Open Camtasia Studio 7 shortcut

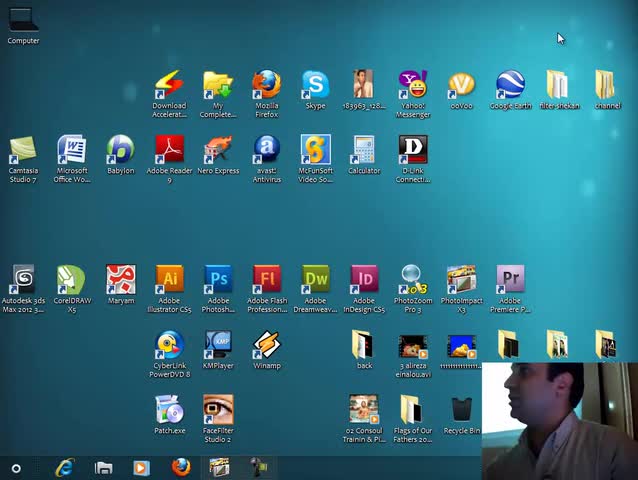(x=23, y=159)
